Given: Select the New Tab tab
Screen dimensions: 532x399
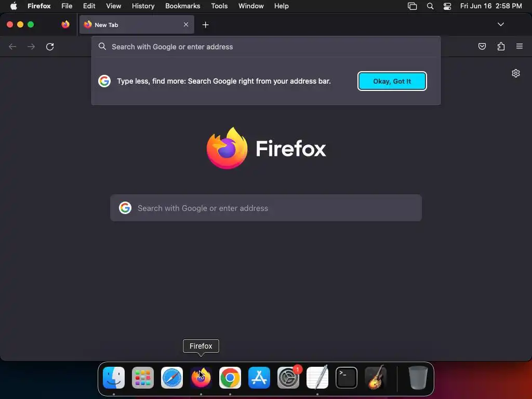Looking at the screenshot, I should coord(137,24).
